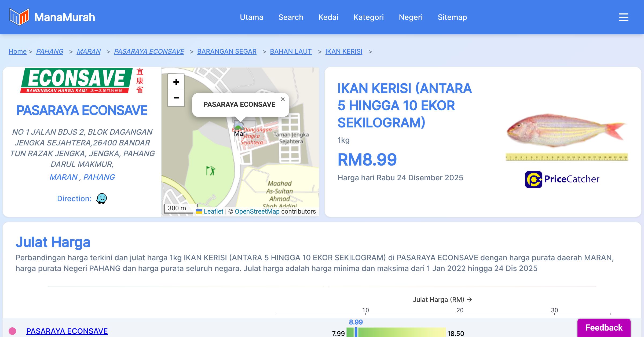This screenshot has height=337, width=644.
Task: Click the PASARAYA ECONSAVE price range link
Action: (x=67, y=331)
